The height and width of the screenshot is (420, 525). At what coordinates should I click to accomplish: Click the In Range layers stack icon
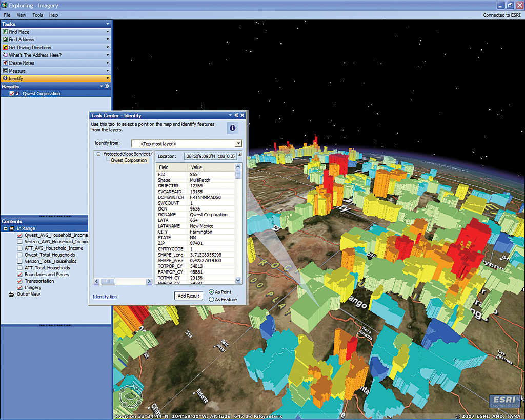(12, 228)
